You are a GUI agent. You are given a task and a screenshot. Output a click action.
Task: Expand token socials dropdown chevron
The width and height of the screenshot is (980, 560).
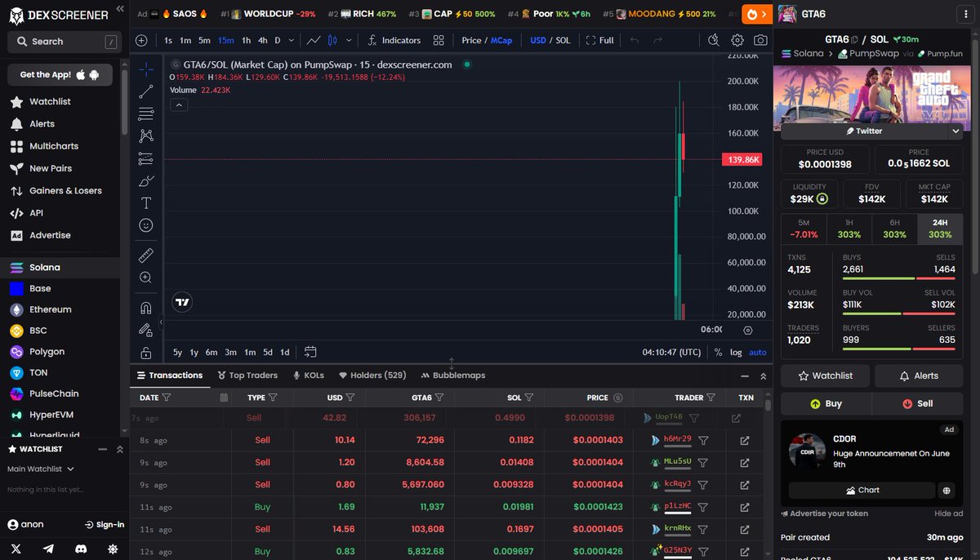[955, 131]
